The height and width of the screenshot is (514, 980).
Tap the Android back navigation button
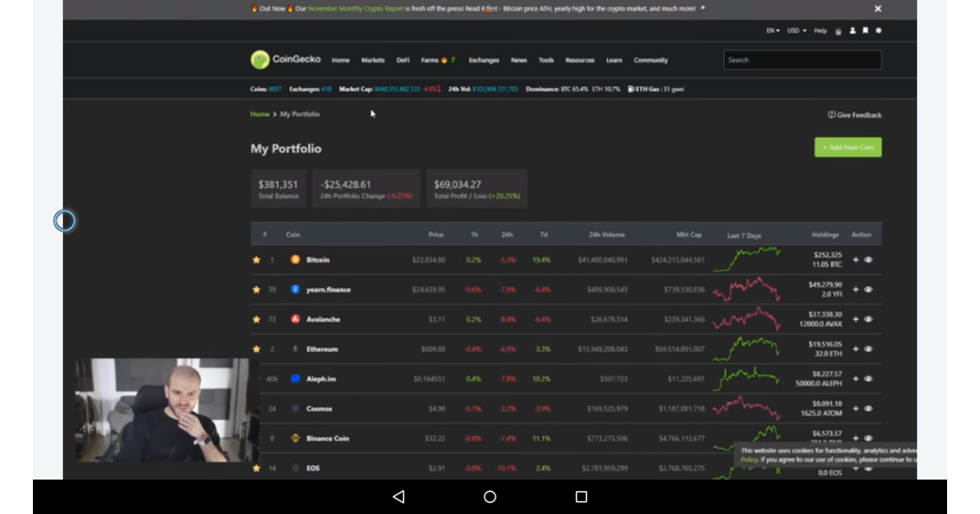click(x=398, y=496)
